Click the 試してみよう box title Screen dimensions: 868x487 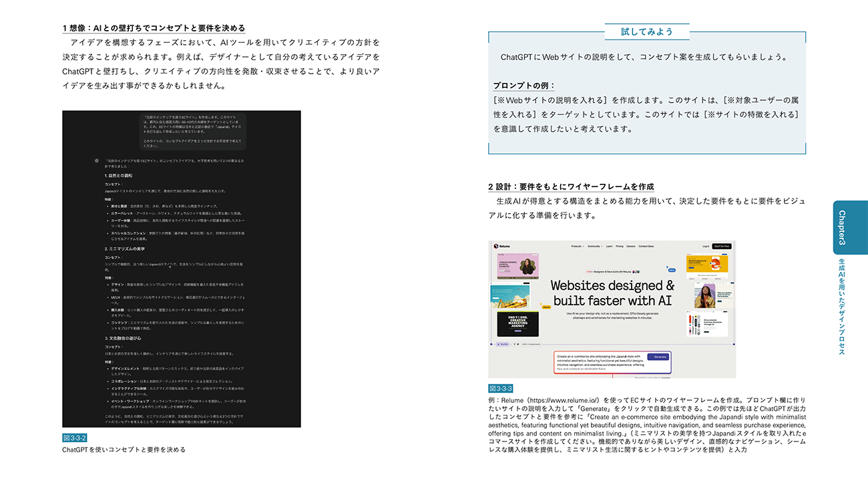tap(646, 31)
